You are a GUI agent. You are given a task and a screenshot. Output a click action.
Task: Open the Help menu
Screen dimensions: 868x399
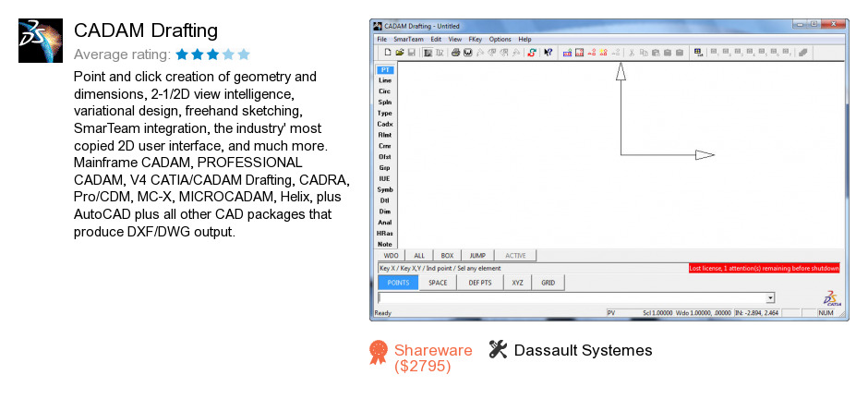tap(524, 40)
